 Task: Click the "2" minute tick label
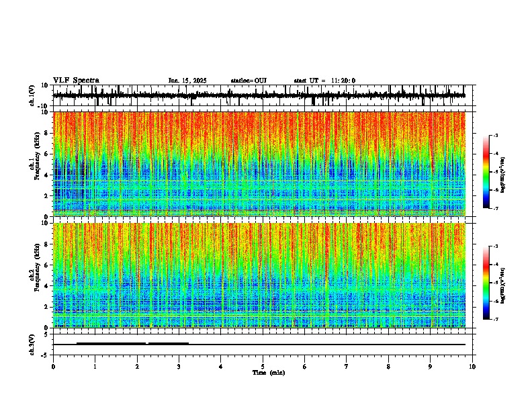137,367
